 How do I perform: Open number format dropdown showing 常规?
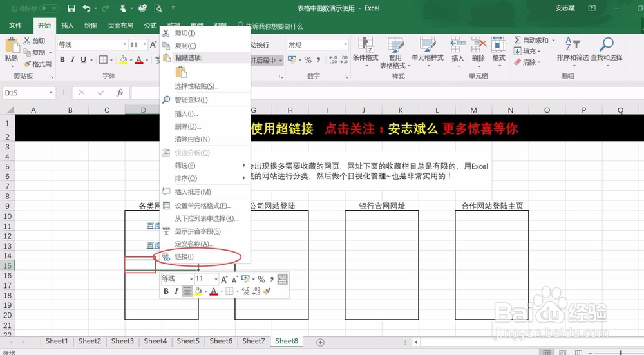click(345, 44)
